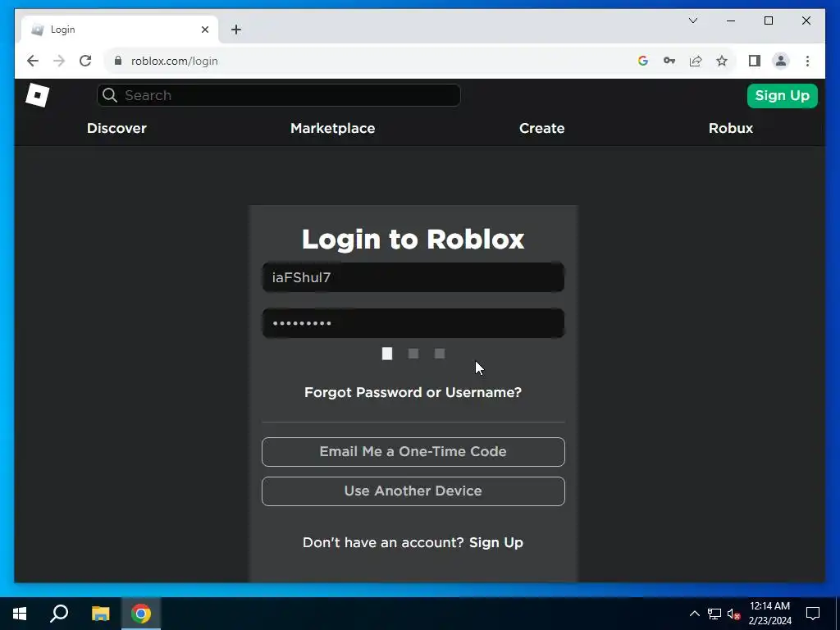Click the muted volume tray icon

coord(734,614)
